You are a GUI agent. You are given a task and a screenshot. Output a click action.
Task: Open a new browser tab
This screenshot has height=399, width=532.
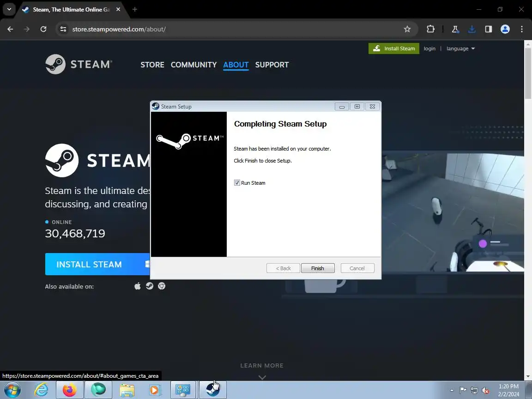click(135, 10)
